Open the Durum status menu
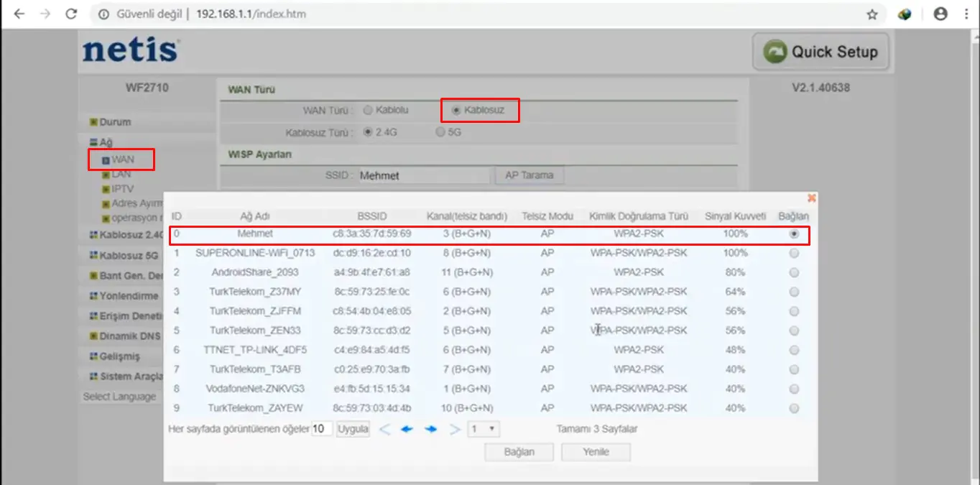The image size is (980, 485). (114, 122)
